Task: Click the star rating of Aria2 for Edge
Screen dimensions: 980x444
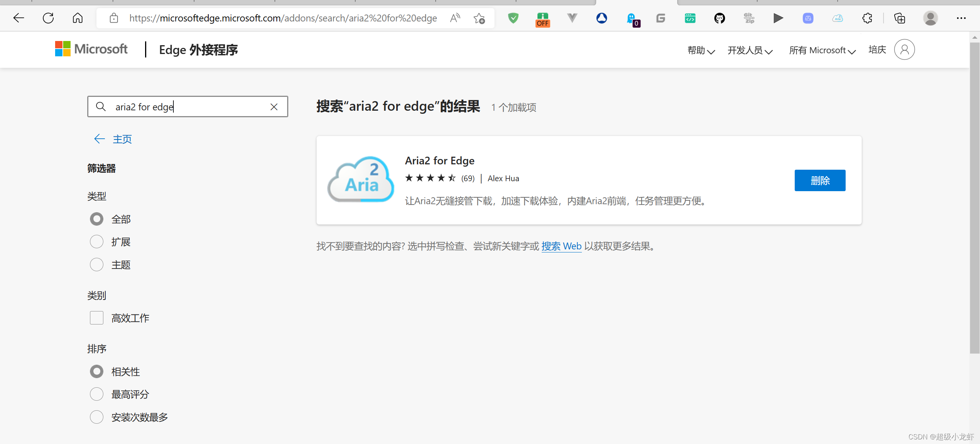Action: pyautogui.click(x=431, y=178)
